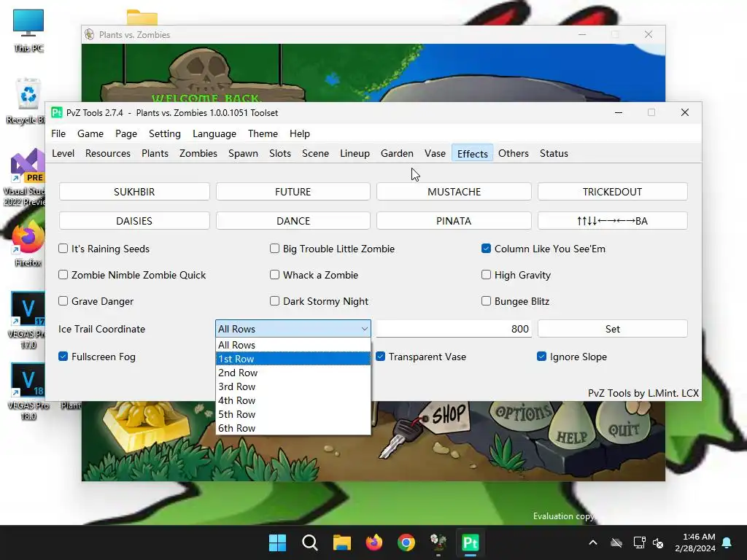Check the Bungee Blitz option
The width and height of the screenshot is (747, 560).
(486, 300)
